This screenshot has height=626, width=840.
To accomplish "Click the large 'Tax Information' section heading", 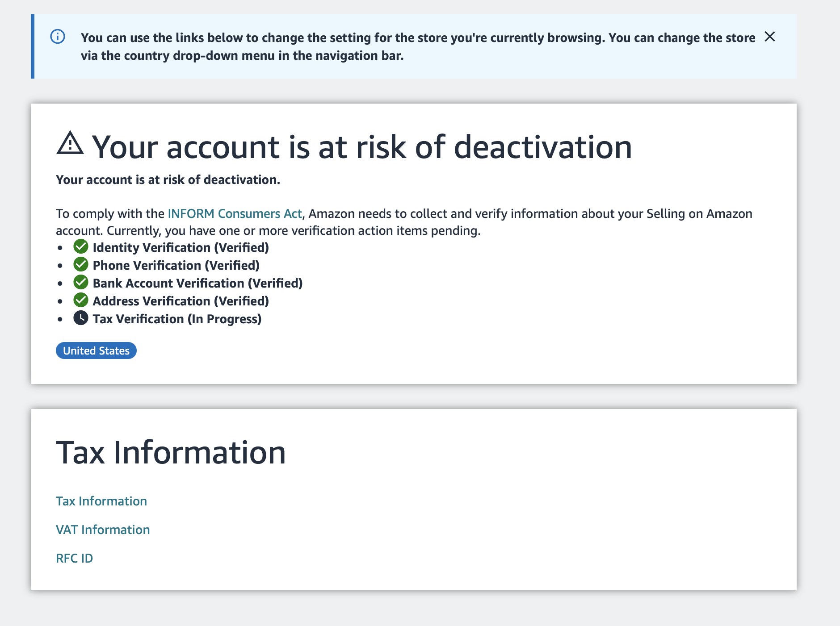I will [171, 452].
